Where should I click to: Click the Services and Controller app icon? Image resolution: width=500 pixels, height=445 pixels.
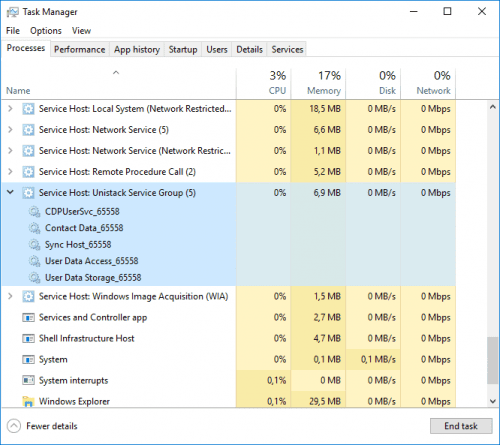click(x=28, y=318)
